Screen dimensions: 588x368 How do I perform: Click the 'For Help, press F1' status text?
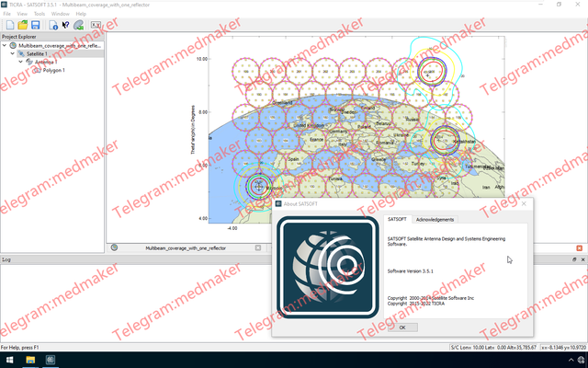coord(19,348)
